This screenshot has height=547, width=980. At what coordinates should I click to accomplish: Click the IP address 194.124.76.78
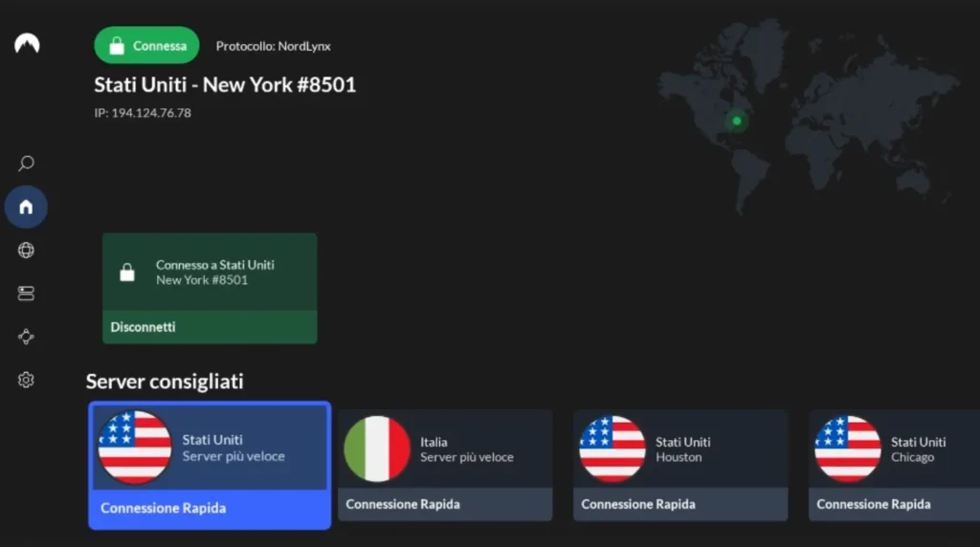click(143, 113)
